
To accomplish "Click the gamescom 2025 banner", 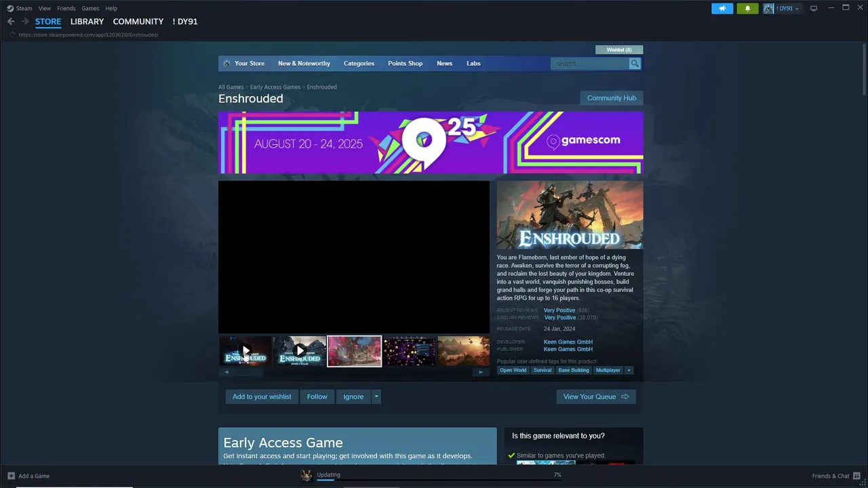I will (431, 142).
